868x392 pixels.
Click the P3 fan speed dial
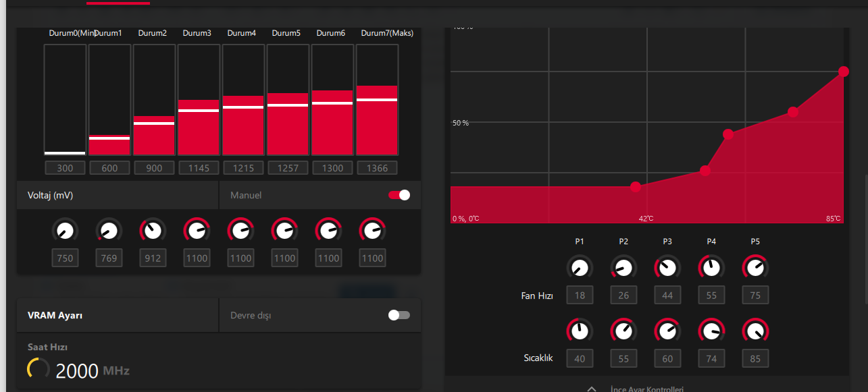coord(667,268)
